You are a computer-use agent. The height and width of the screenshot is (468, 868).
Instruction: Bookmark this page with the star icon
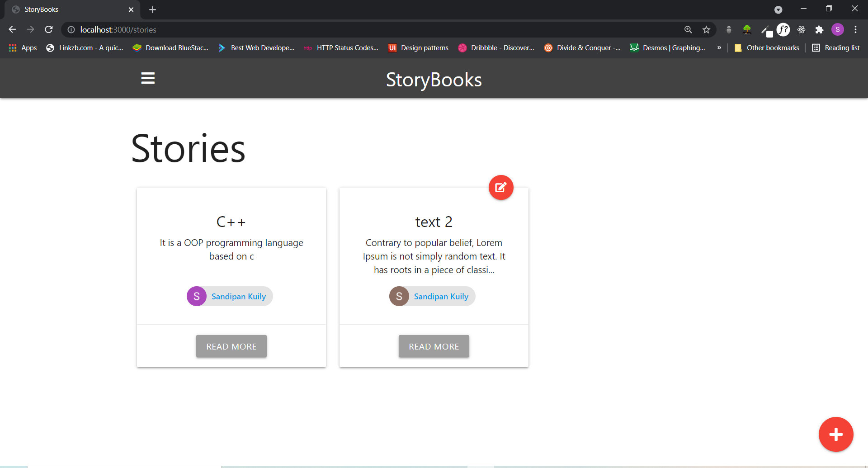(706, 29)
